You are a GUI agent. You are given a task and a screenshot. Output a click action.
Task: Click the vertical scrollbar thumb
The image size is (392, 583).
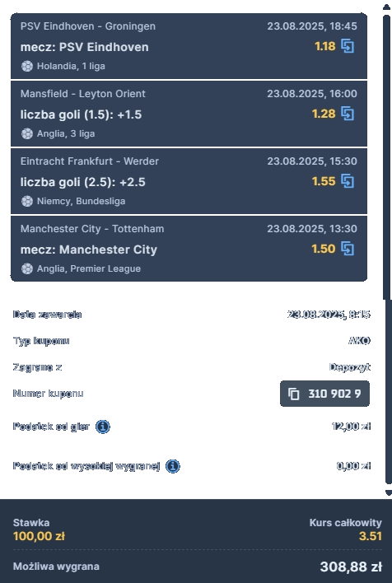coord(387,156)
